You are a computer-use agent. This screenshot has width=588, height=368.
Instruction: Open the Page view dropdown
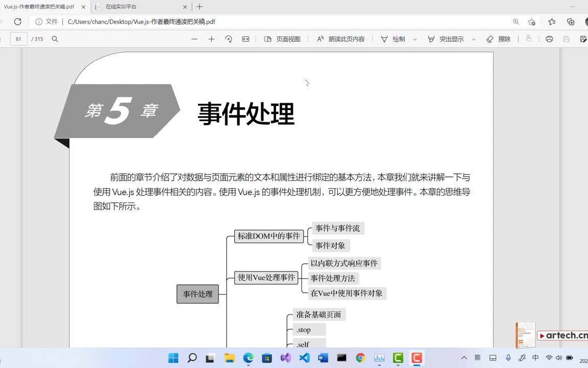pyautogui.click(x=283, y=39)
